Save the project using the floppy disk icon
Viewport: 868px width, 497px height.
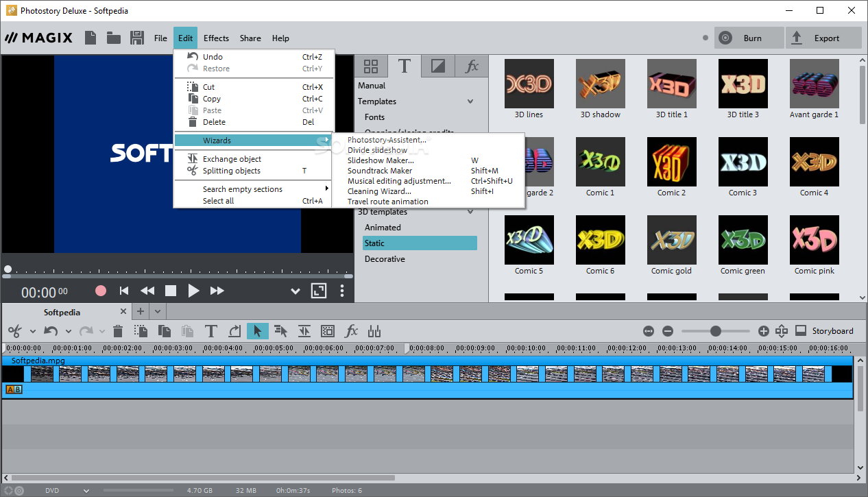[137, 38]
